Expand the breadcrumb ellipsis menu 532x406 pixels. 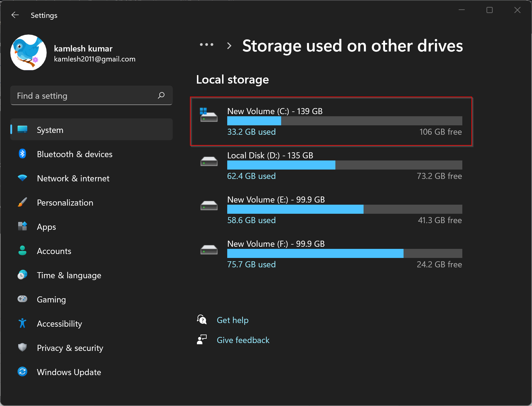tap(207, 45)
